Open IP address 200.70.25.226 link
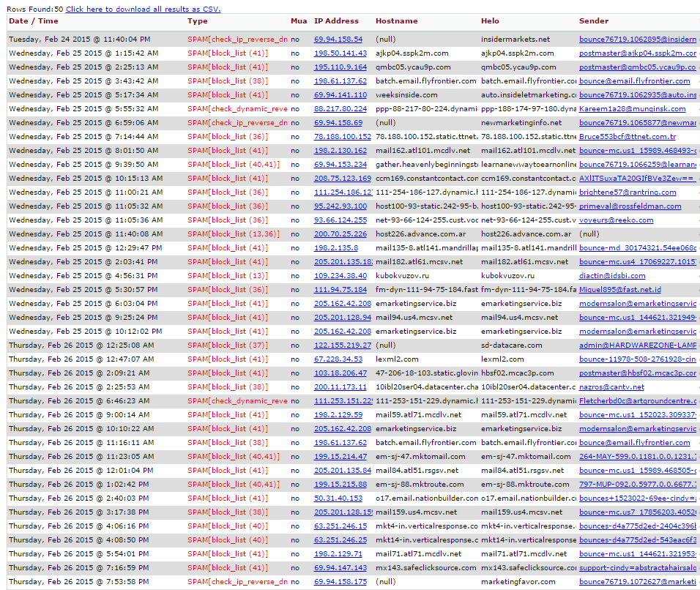700x590 pixels. [340, 234]
